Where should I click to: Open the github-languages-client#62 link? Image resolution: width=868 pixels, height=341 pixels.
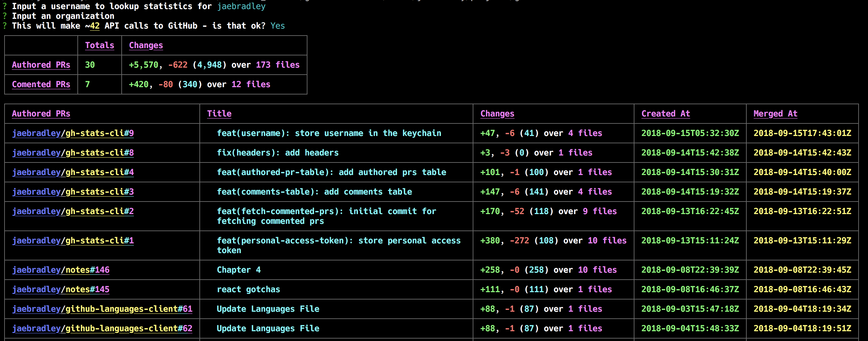point(102,328)
